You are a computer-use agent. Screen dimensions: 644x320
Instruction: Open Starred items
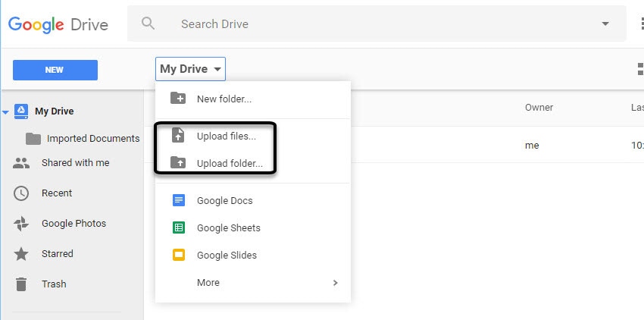pyautogui.click(x=58, y=254)
